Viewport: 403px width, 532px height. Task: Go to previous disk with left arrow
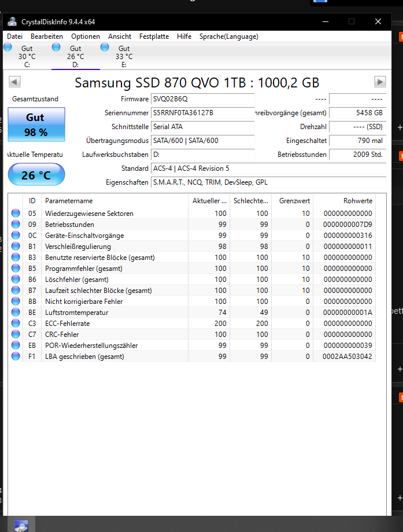14,82
